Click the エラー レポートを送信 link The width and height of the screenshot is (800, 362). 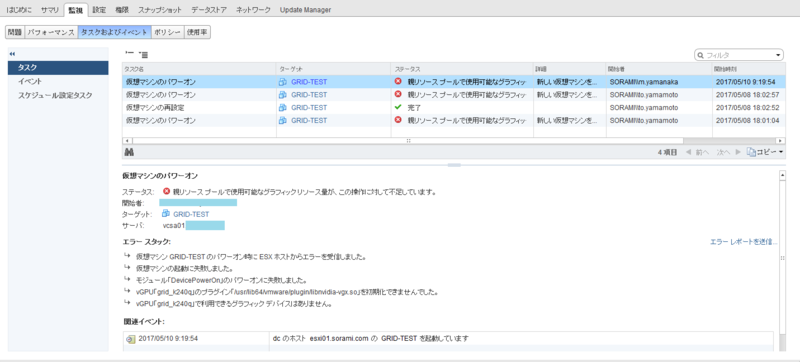click(744, 242)
